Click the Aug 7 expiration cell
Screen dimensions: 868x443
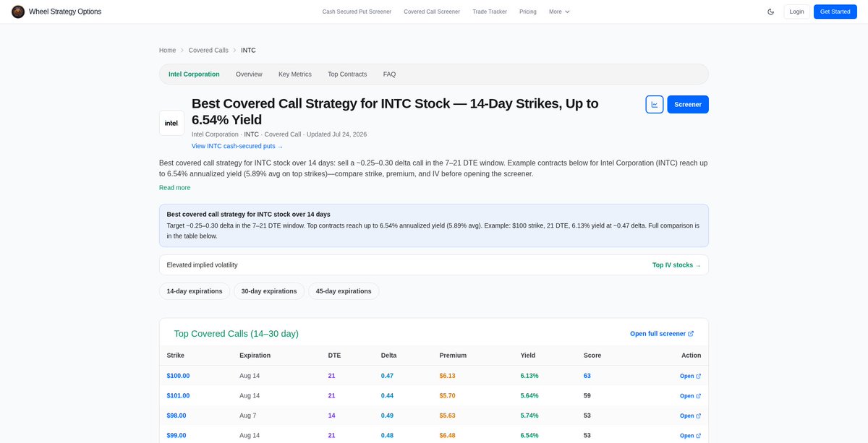[x=248, y=416]
